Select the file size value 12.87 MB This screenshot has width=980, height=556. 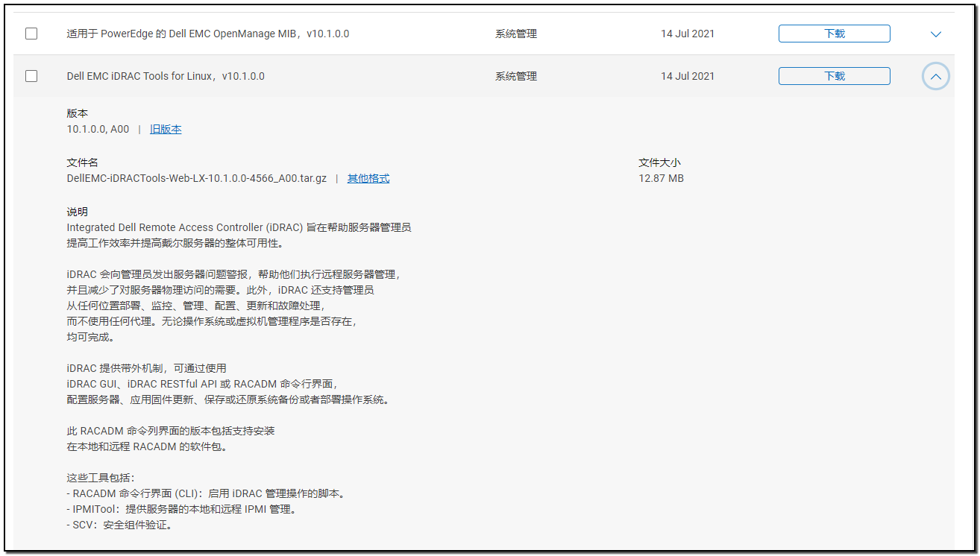[x=661, y=178]
